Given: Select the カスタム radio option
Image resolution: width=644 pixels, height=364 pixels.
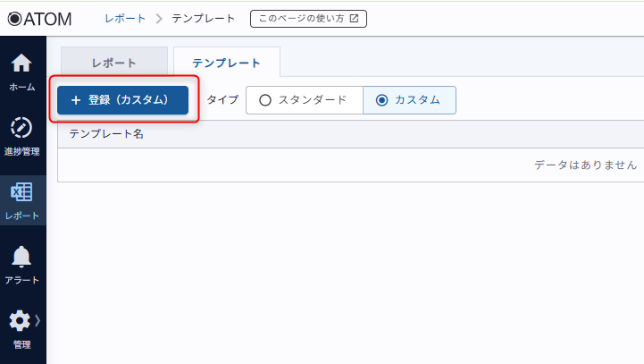Looking at the screenshot, I should pos(382,100).
